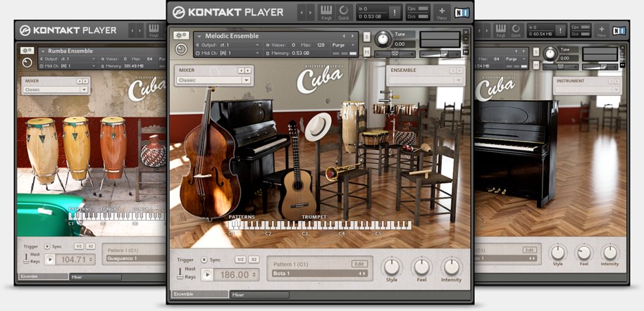Open Classic mixer dropdown in center window
The width and height of the screenshot is (644, 311).
(214, 80)
